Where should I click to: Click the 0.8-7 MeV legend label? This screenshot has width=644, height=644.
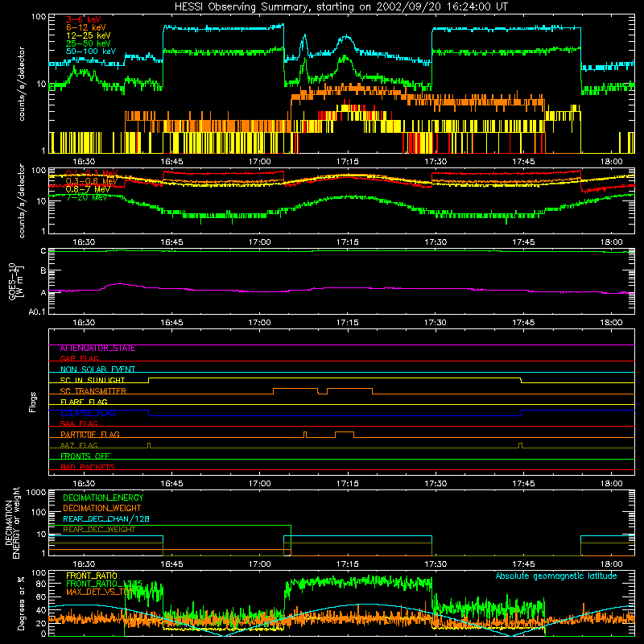(88, 189)
